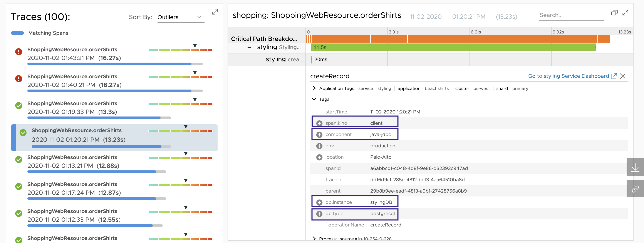Collapse the Tags section
Viewport: 644px width, 243px height.
(x=314, y=99)
